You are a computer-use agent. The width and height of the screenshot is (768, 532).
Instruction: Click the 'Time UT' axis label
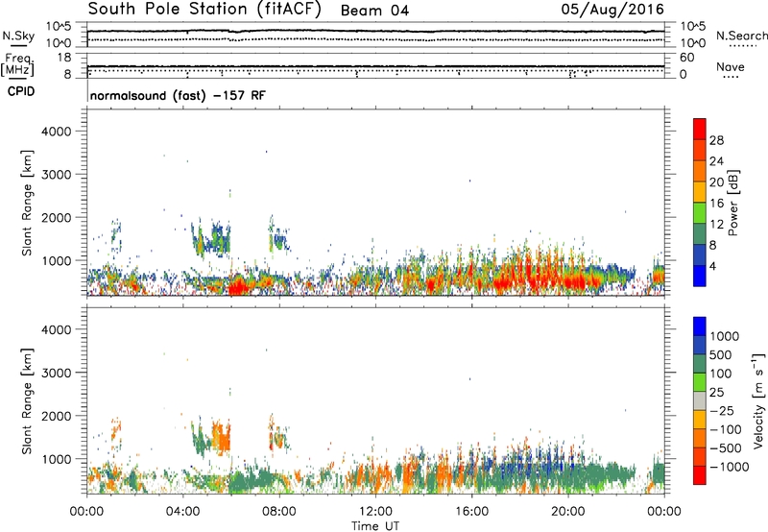point(375,526)
